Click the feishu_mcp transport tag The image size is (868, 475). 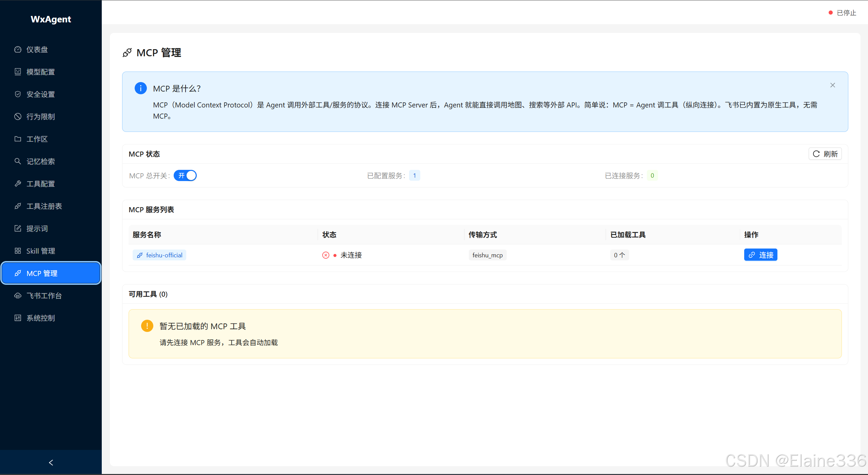pyautogui.click(x=488, y=255)
